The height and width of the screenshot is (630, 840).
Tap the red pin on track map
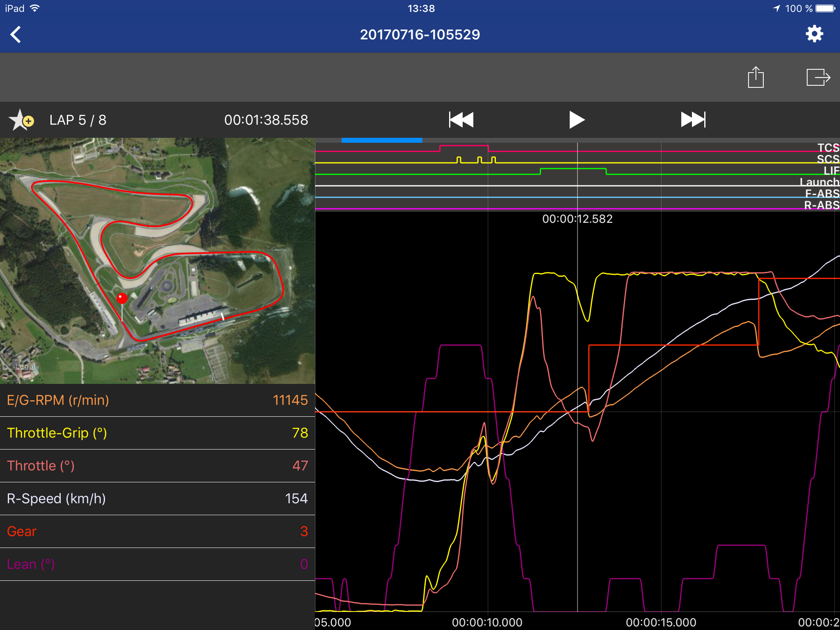click(x=122, y=298)
